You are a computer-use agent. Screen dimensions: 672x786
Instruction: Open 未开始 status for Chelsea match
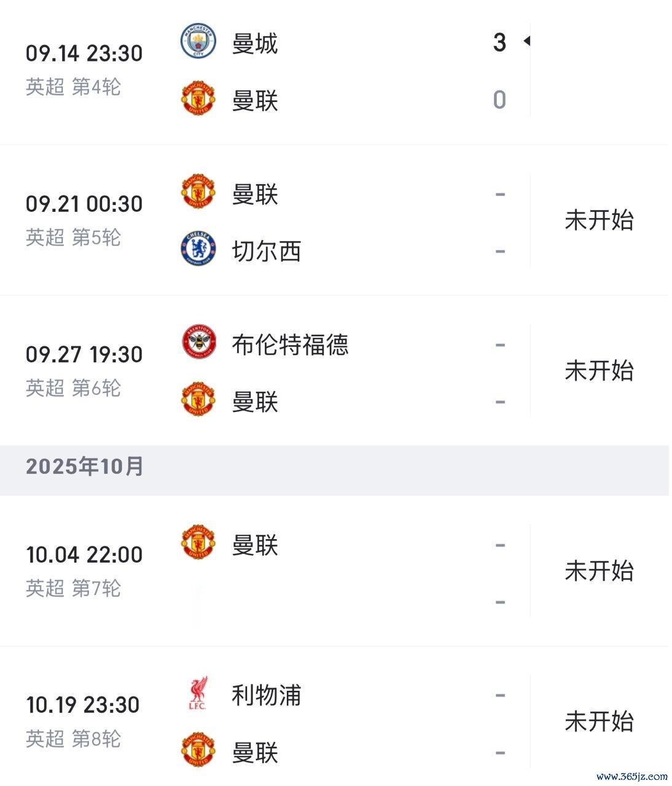click(x=599, y=220)
